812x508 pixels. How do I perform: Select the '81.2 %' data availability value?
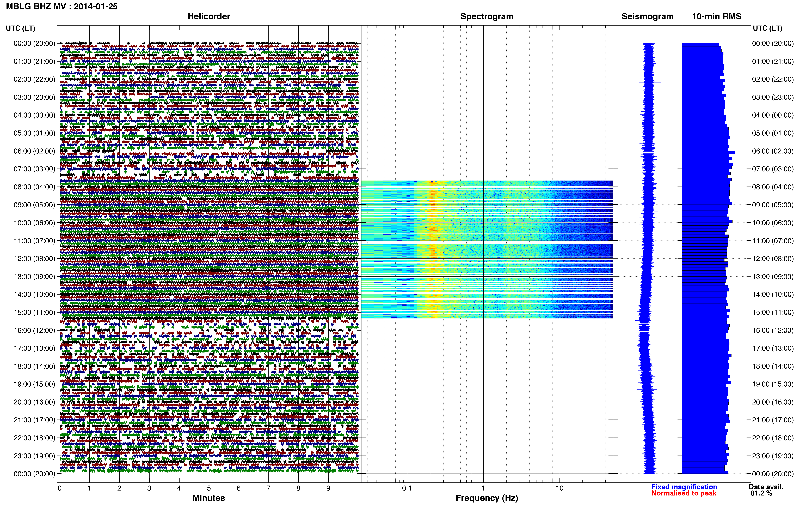[x=761, y=493]
